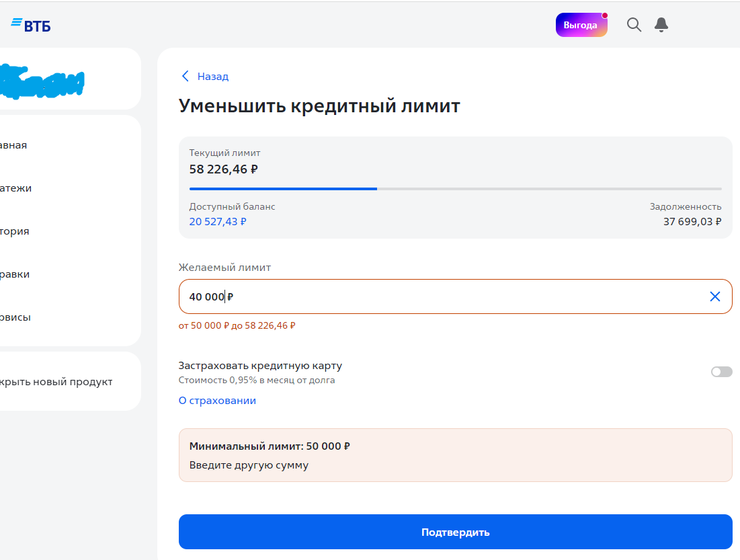Open the История sidebar menu item
The width and height of the screenshot is (740, 560).
point(16,231)
